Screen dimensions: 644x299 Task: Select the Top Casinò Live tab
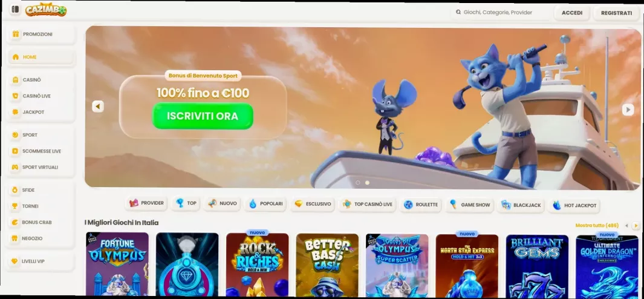click(367, 204)
